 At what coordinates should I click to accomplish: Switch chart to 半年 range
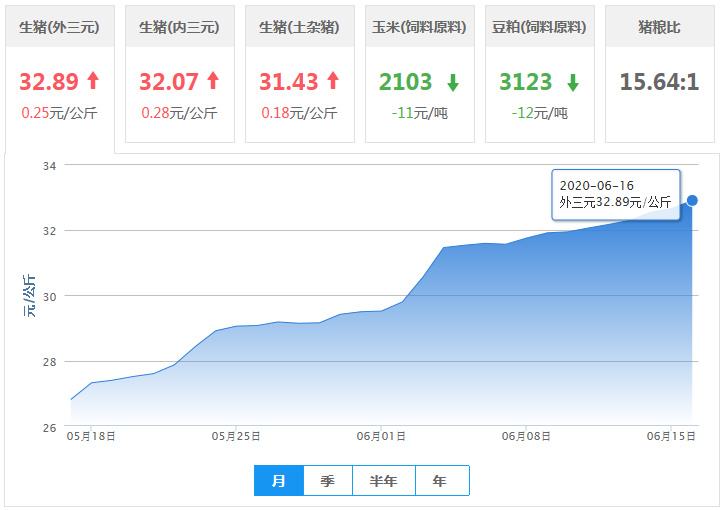point(383,481)
